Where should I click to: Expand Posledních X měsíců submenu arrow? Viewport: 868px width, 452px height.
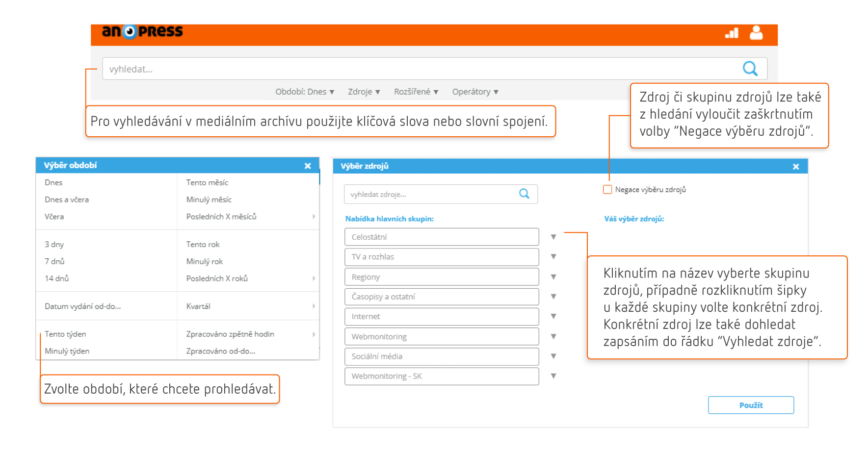coord(314,217)
